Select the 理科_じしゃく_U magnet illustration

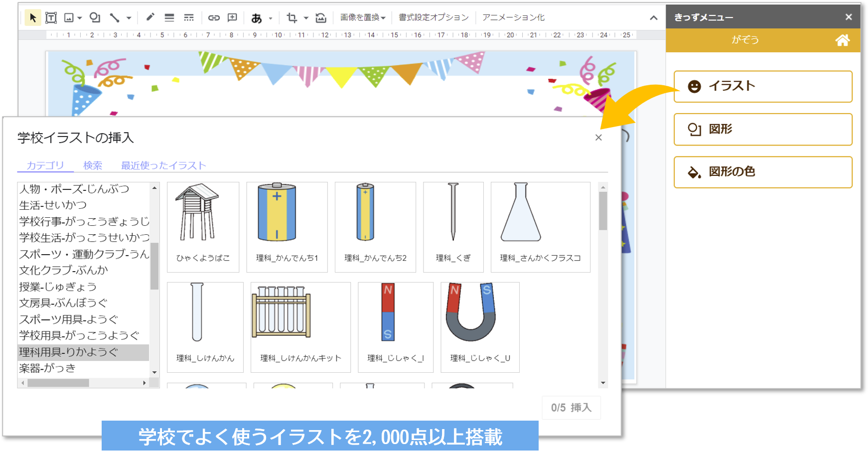pyautogui.click(x=480, y=327)
